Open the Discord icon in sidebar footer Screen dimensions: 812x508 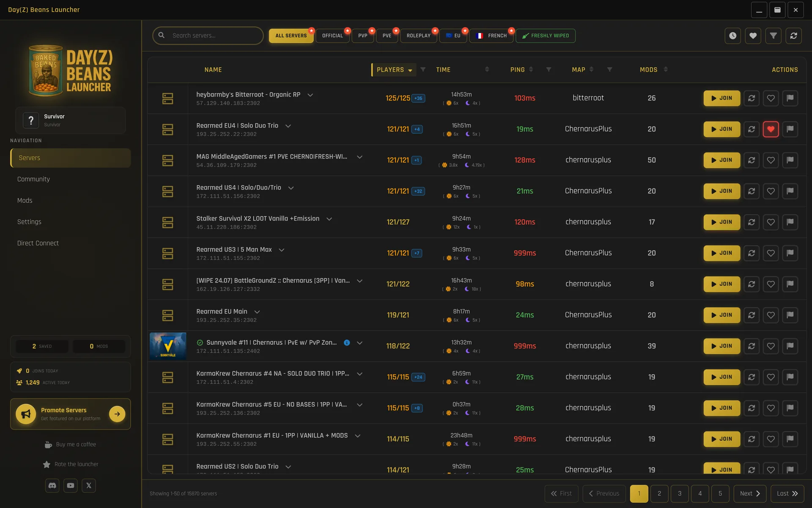click(x=52, y=486)
